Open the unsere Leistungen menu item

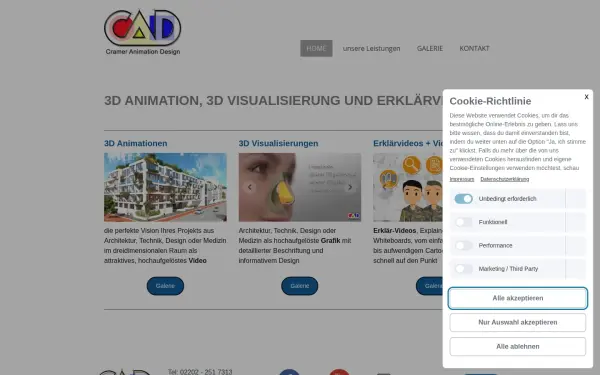pyautogui.click(x=371, y=48)
